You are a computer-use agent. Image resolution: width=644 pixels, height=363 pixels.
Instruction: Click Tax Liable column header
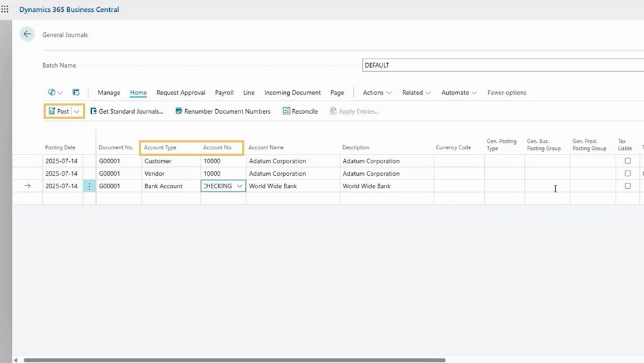pyautogui.click(x=625, y=145)
